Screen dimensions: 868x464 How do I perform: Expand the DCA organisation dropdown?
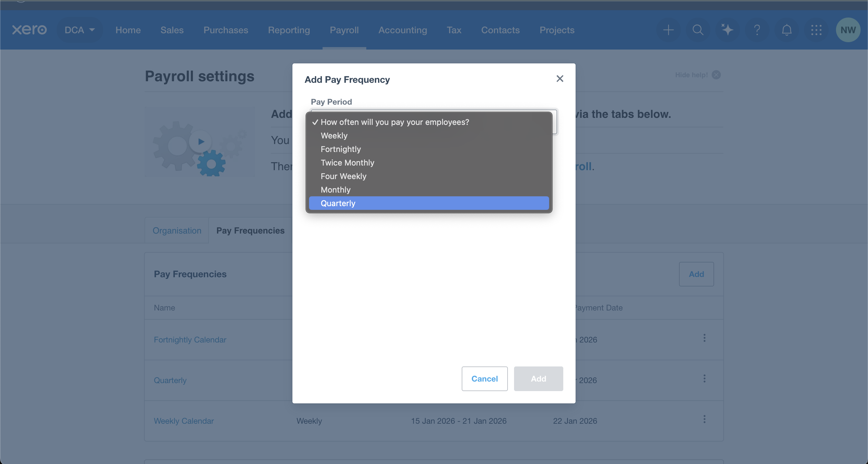click(x=79, y=30)
